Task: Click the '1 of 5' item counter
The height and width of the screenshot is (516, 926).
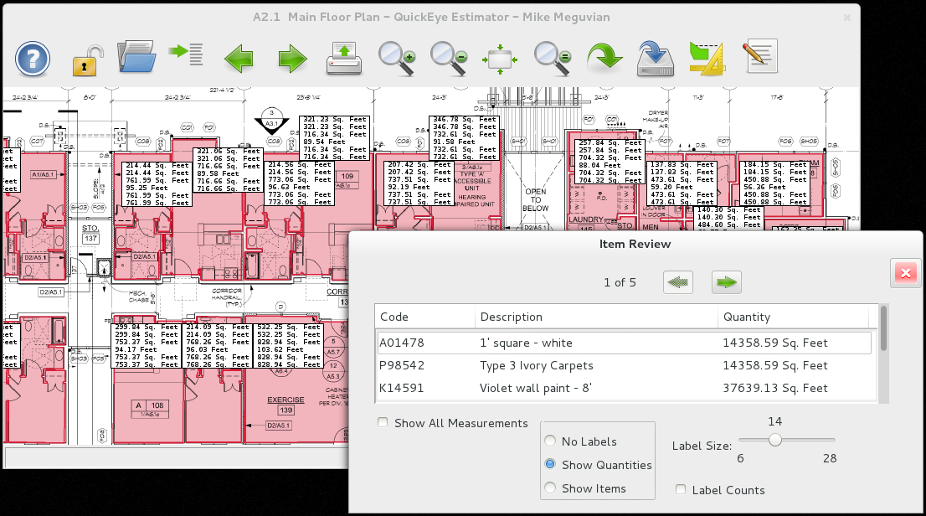Action: (619, 282)
